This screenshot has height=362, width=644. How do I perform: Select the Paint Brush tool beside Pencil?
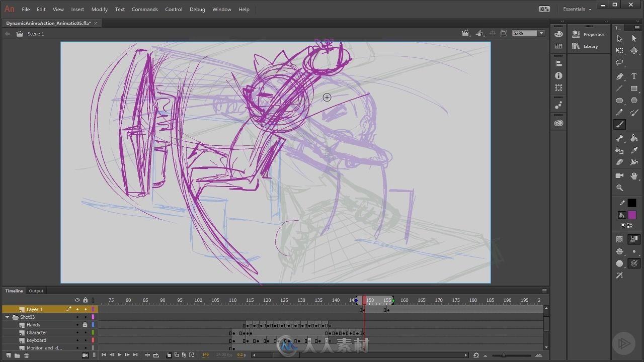point(634,113)
